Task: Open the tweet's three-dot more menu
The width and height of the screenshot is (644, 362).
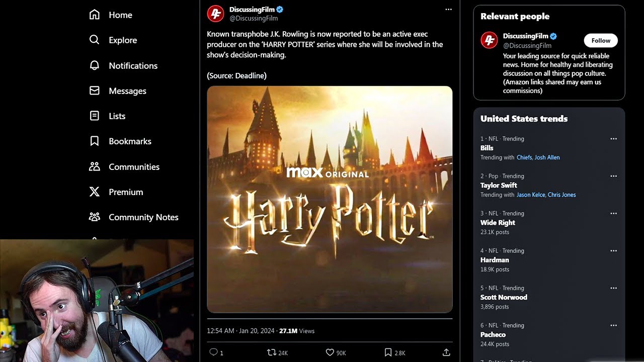Action: tap(448, 10)
